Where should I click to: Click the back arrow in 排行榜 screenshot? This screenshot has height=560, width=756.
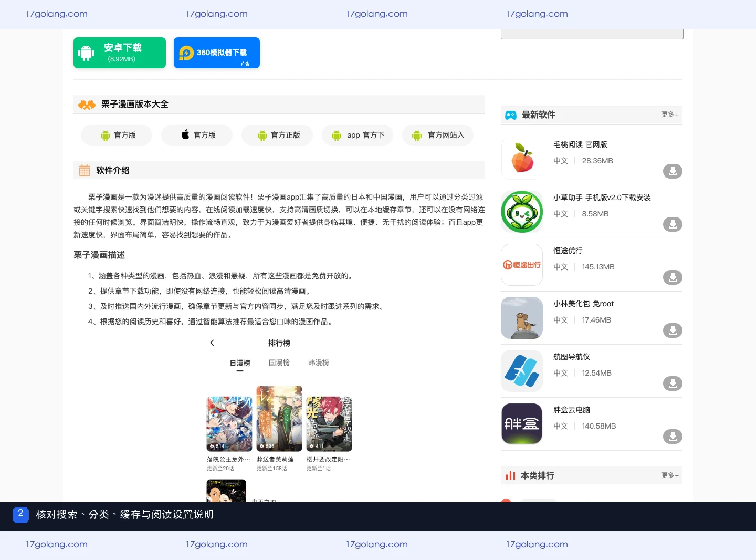click(x=212, y=343)
